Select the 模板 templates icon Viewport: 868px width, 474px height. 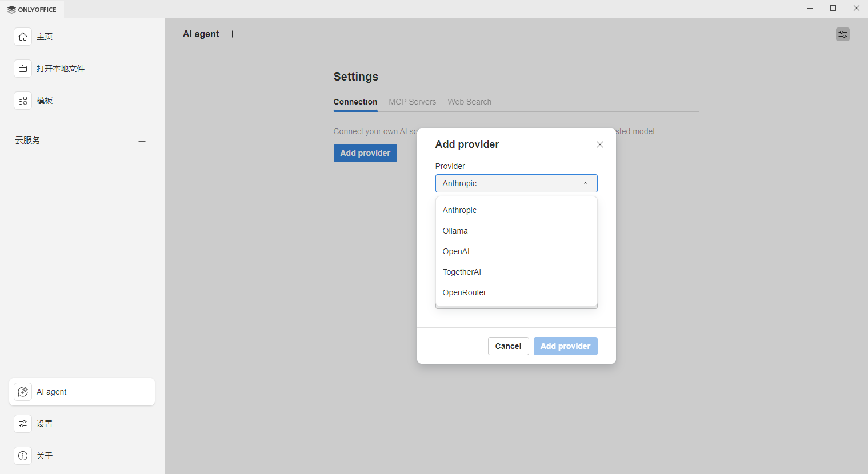(23, 100)
